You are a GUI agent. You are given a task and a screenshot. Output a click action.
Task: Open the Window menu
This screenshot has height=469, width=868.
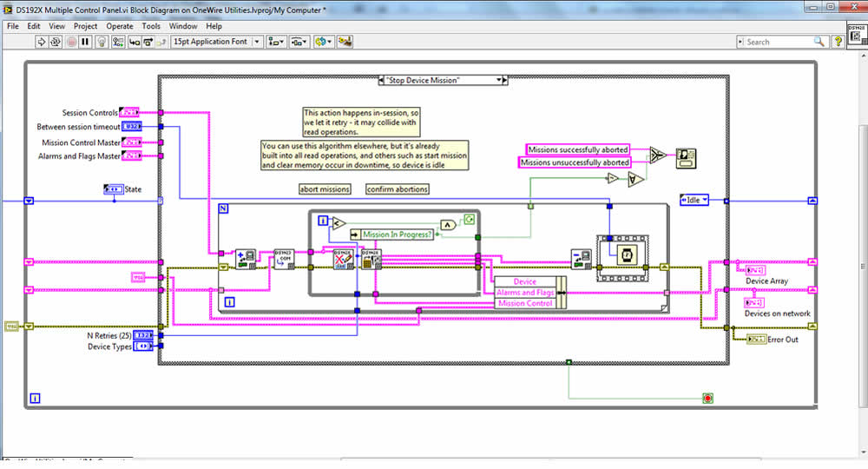[x=183, y=26]
